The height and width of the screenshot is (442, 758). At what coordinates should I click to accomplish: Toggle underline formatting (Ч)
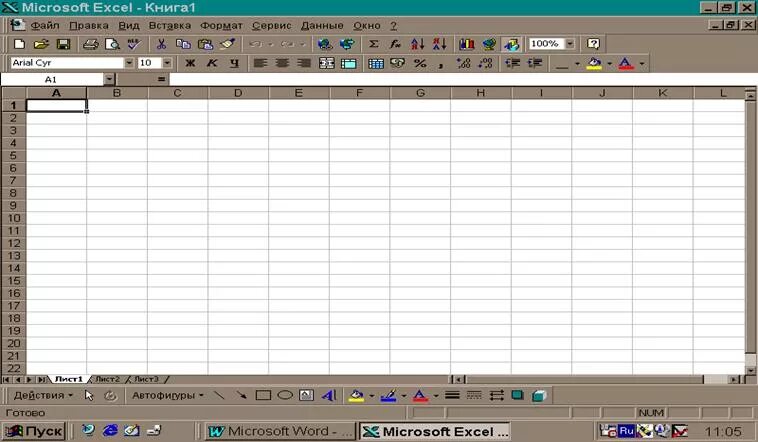[x=234, y=63]
